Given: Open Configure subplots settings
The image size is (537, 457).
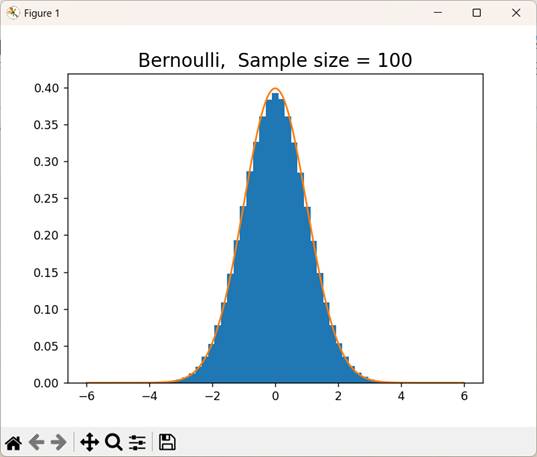Looking at the screenshot, I should coord(137,442).
